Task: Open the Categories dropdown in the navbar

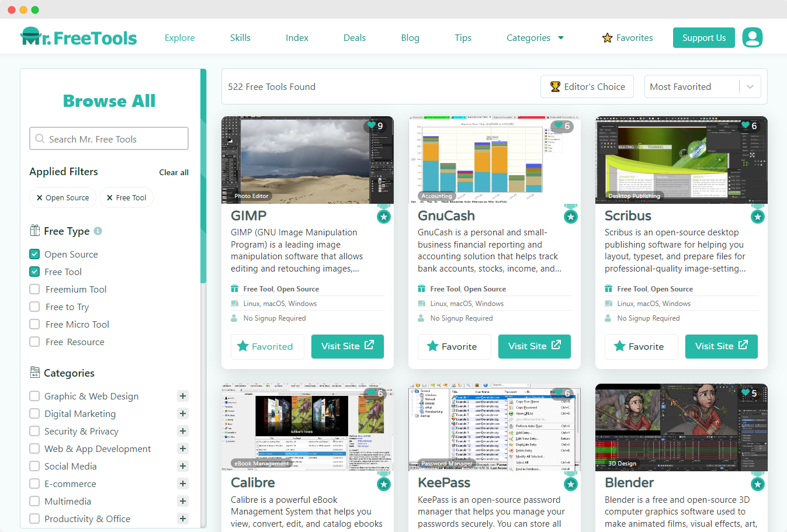Action: pyautogui.click(x=535, y=38)
